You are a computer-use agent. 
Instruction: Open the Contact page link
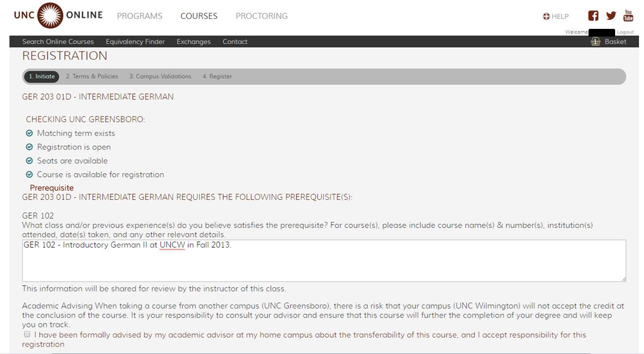point(235,42)
